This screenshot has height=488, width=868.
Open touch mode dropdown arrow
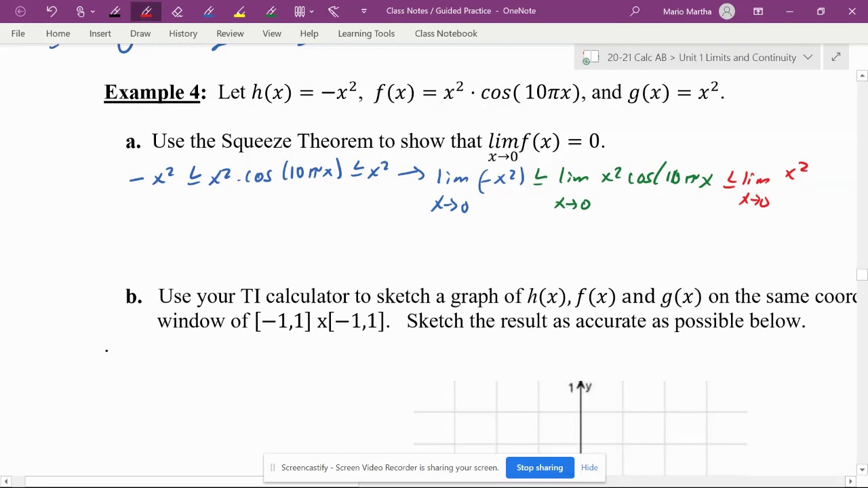point(93,12)
